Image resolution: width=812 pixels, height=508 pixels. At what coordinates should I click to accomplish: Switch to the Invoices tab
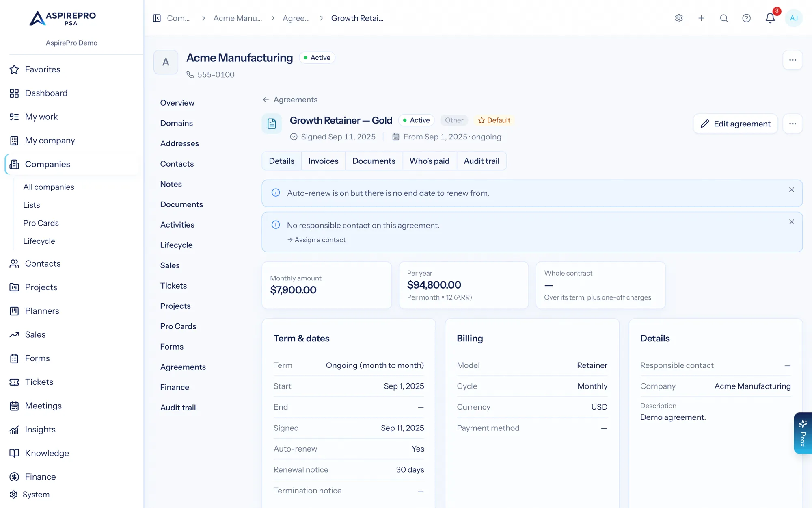coord(323,161)
